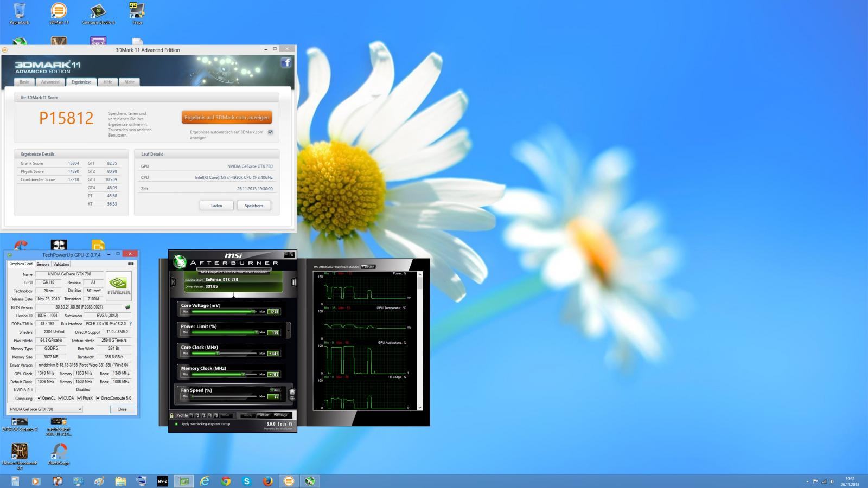868x488 pixels.
Task: Click the NV-Z taskbar icon
Action: [x=162, y=481]
